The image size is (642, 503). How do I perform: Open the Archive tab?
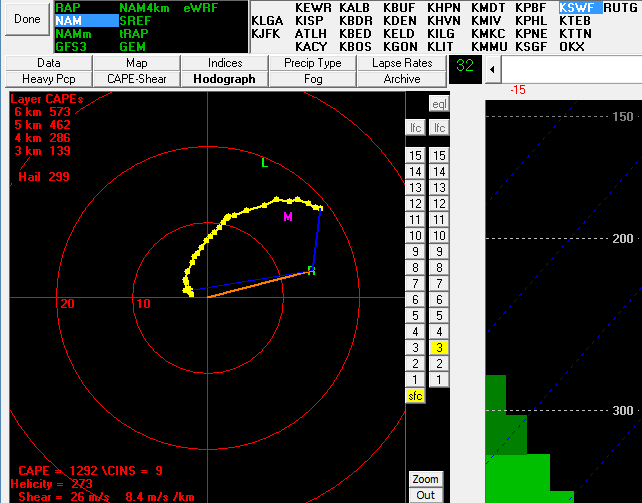[x=401, y=78]
